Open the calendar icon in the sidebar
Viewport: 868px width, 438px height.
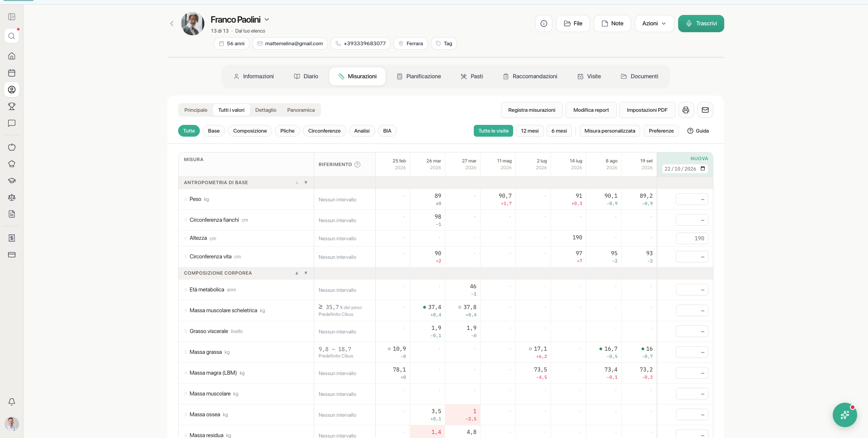pyautogui.click(x=12, y=73)
